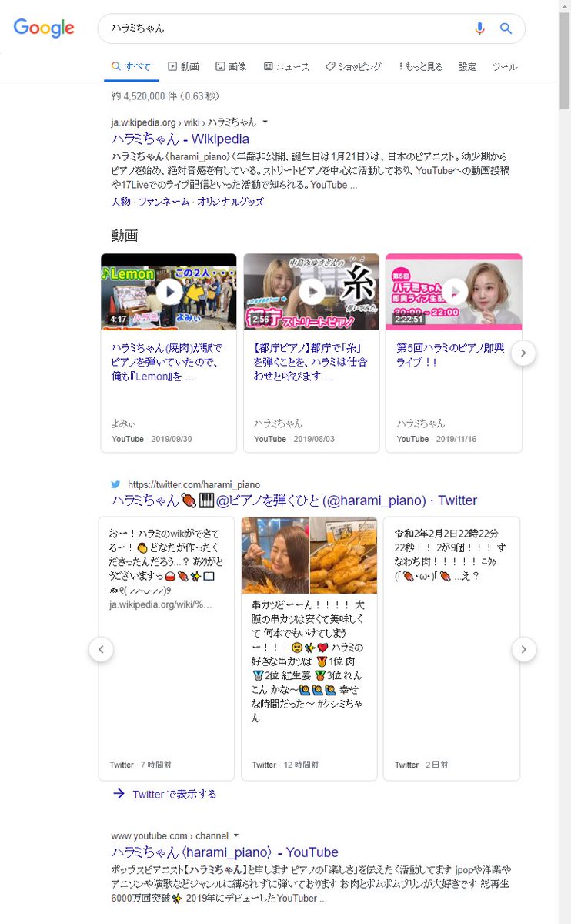Click the YouTube - 2019/11/16 source text
The image size is (571, 924).
(437, 439)
